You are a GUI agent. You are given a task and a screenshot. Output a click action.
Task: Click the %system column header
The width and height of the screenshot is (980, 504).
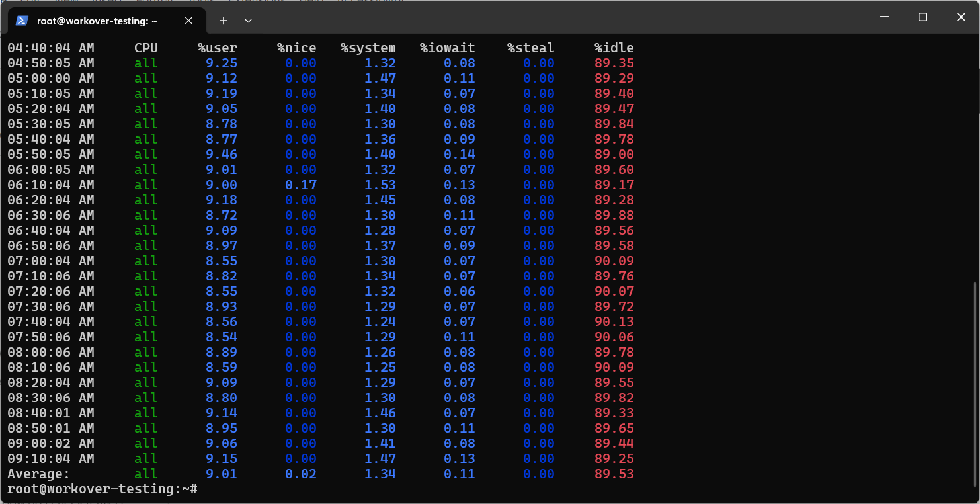368,47
